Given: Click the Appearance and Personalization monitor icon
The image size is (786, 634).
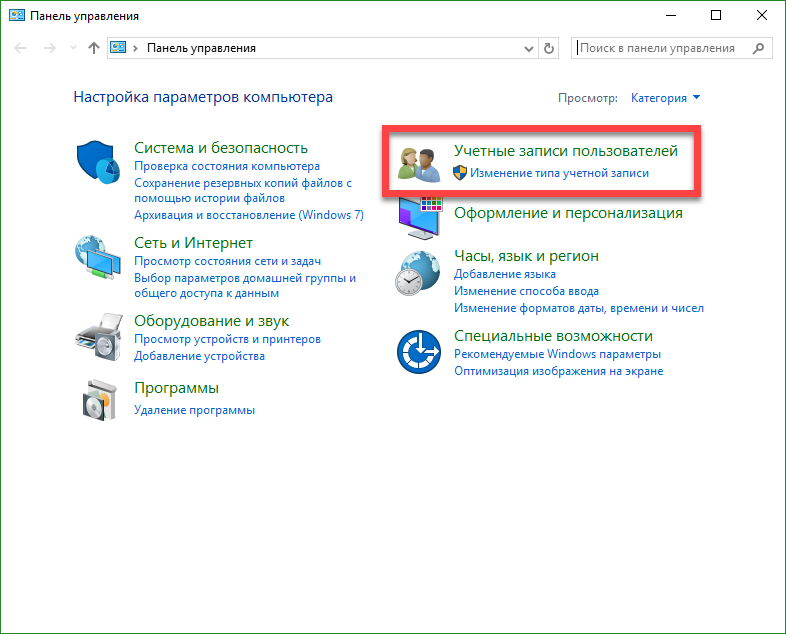Looking at the screenshot, I should point(420,218).
